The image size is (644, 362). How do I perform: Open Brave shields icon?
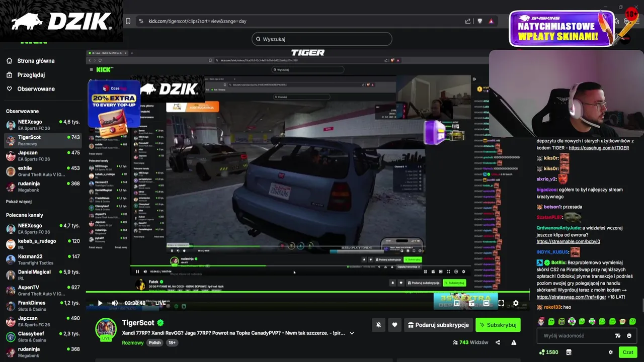[x=479, y=21]
